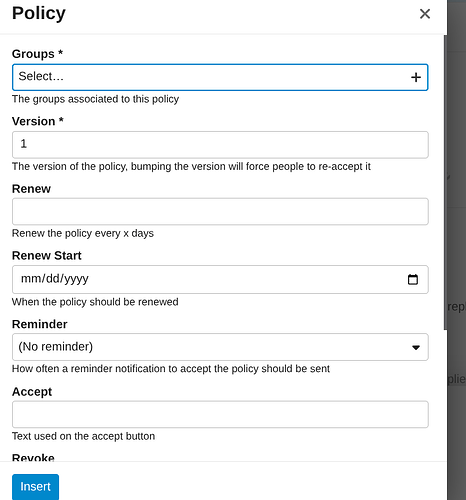Viewport: 466px width, 500px height.
Task: Close the Policy dialog with the X
Action: point(425,14)
